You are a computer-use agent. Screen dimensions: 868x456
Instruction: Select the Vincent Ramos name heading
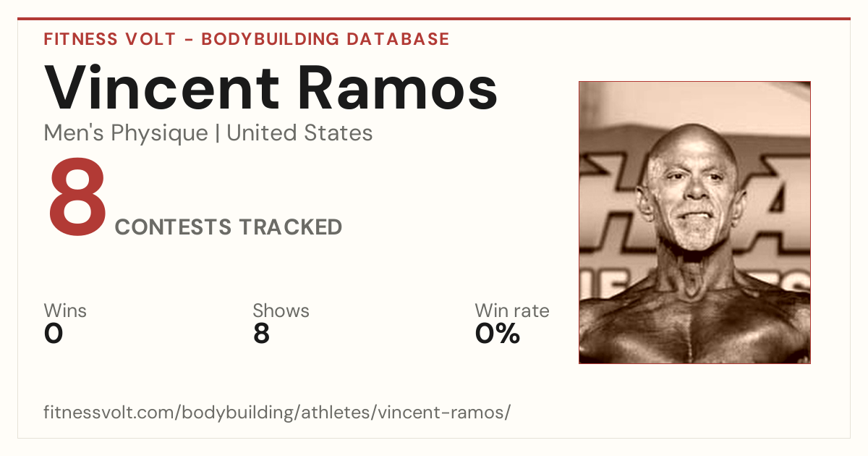pyautogui.click(x=271, y=87)
